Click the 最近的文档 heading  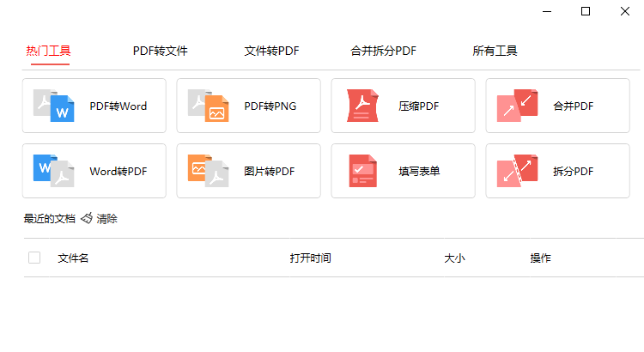[x=49, y=219]
